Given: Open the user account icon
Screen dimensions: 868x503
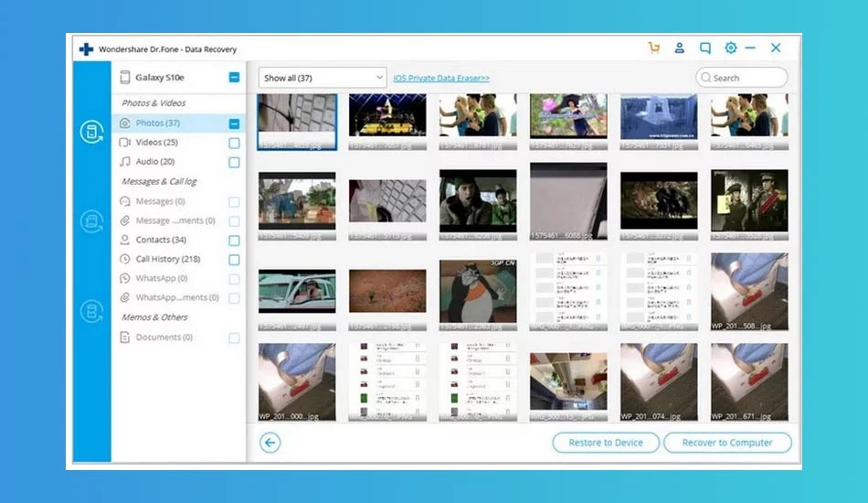Looking at the screenshot, I should coord(679,48).
